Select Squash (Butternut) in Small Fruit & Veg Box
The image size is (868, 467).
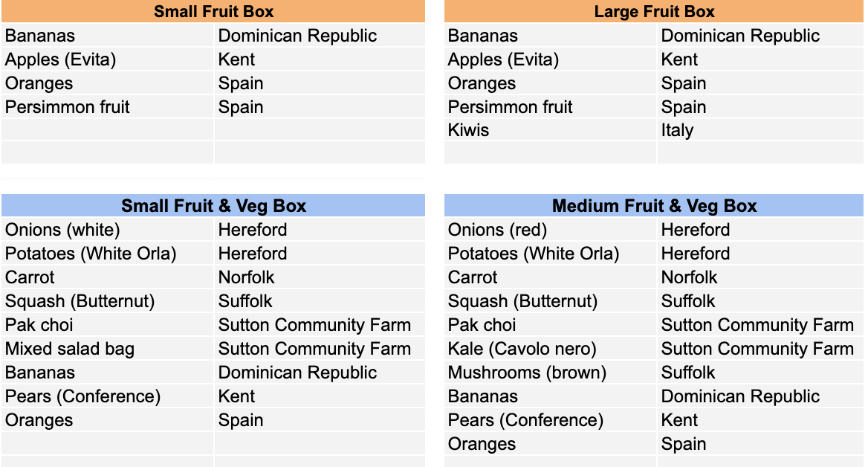click(x=108, y=301)
